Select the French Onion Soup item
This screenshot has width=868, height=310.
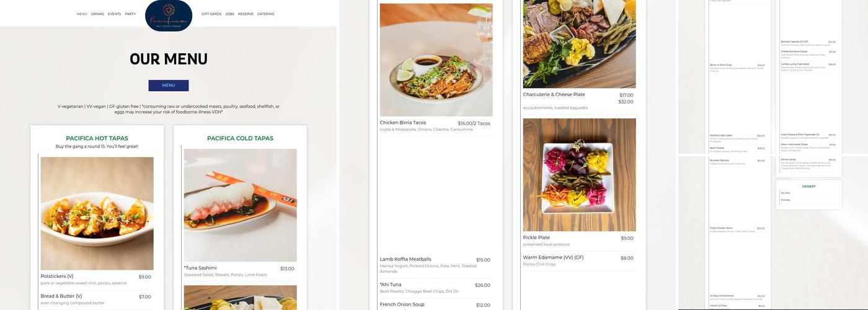tap(435, 304)
